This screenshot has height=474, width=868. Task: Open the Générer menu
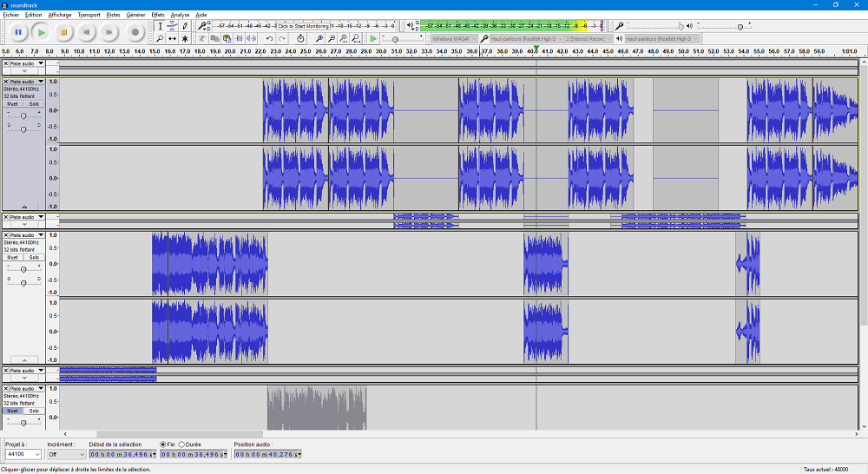(x=135, y=15)
